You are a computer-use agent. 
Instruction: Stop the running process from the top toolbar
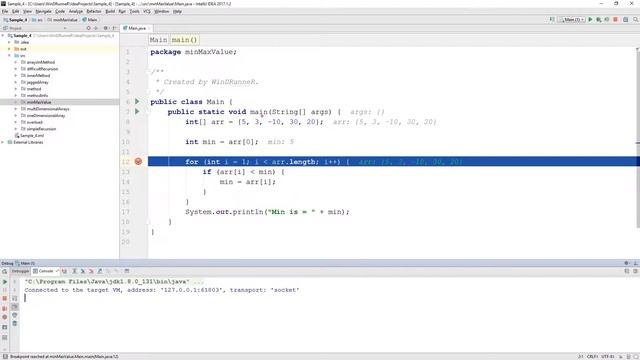point(616,20)
